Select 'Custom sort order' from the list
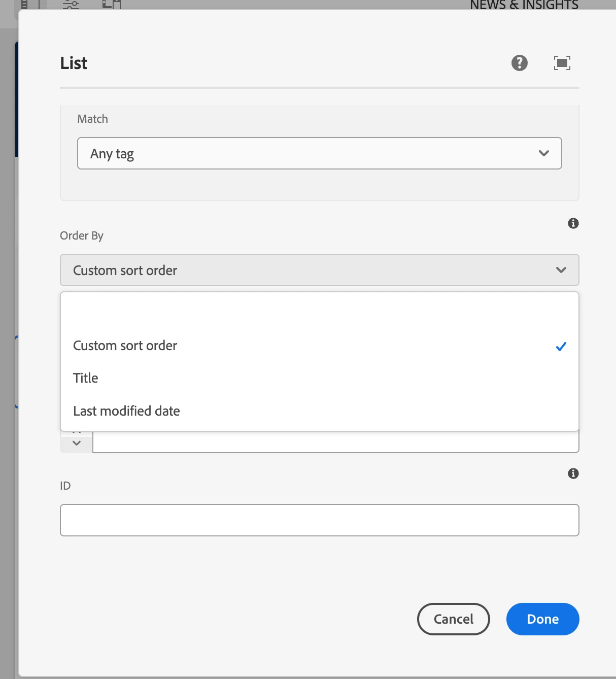The image size is (616, 679). coord(125,346)
